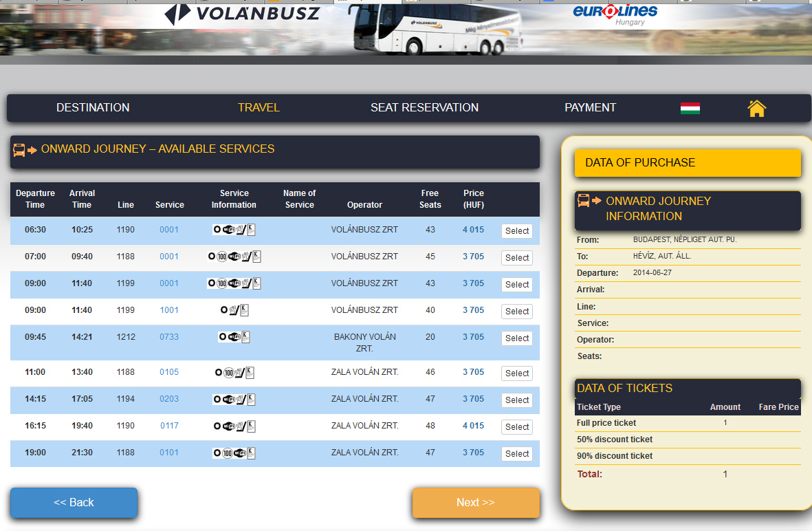Click the circle icon in the 09:45 row
The image size is (812, 531).
pyautogui.click(x=222, y=337)
